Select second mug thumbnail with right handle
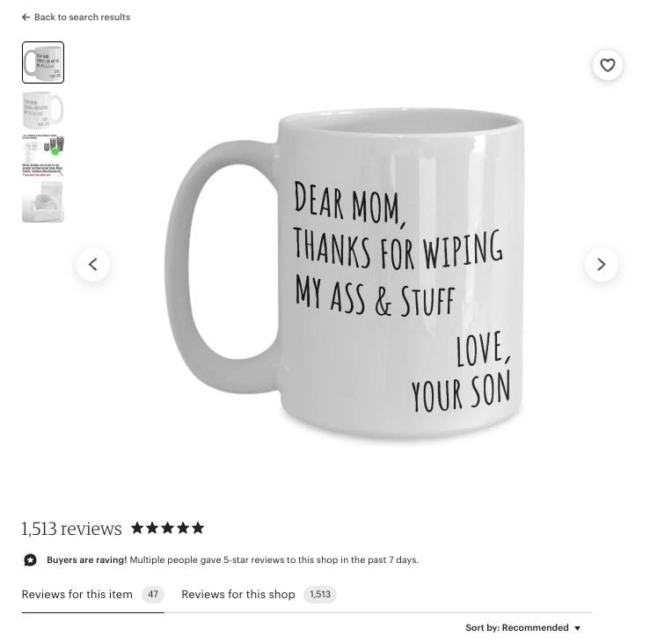The image size is (650, 644). (43, 109)
